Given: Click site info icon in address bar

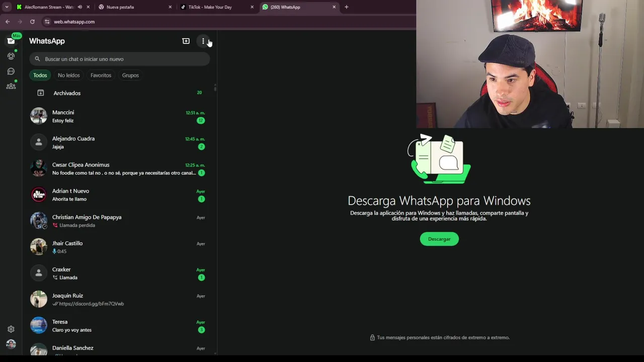Looking at the screenshot, I should [47, 22].
